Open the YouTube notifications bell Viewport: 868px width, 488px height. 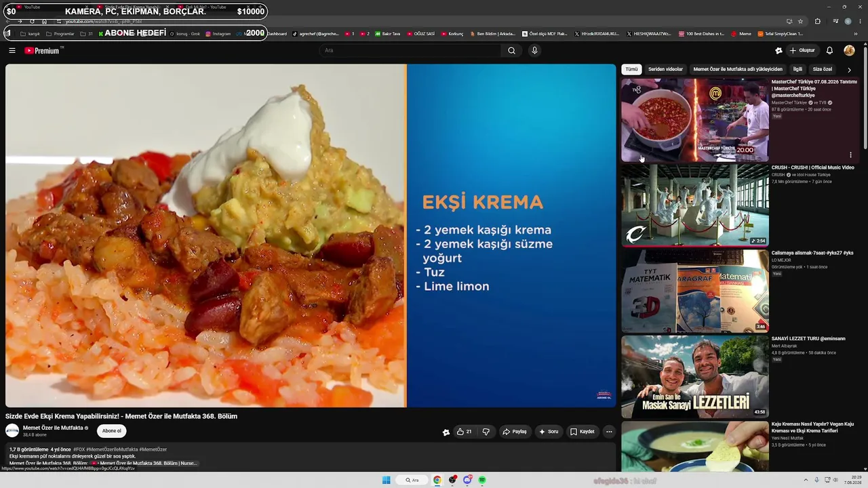point(829,50)
